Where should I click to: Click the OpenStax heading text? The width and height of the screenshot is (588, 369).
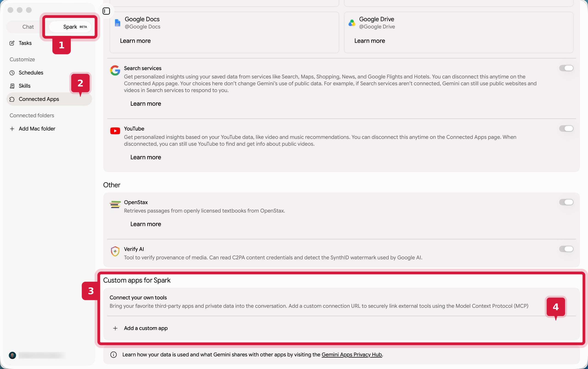point(136,202)
